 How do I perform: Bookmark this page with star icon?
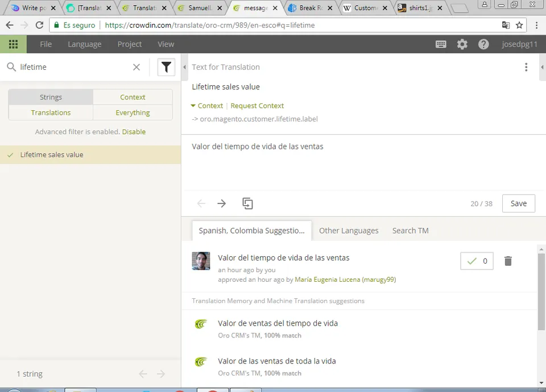(519, 25)
